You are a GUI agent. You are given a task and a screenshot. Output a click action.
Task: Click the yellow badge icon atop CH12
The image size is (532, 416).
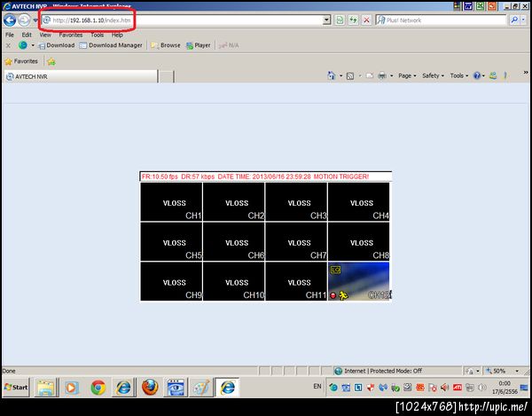(335, 270)
